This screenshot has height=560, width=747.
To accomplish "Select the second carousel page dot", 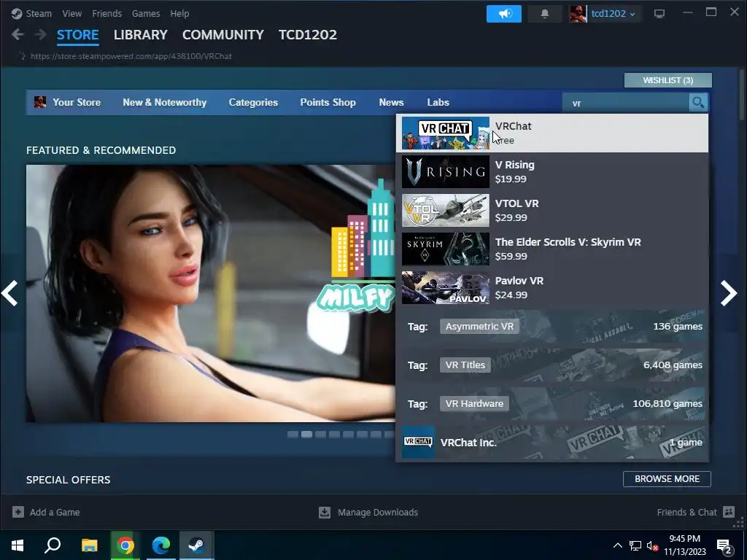I will 307,435.
